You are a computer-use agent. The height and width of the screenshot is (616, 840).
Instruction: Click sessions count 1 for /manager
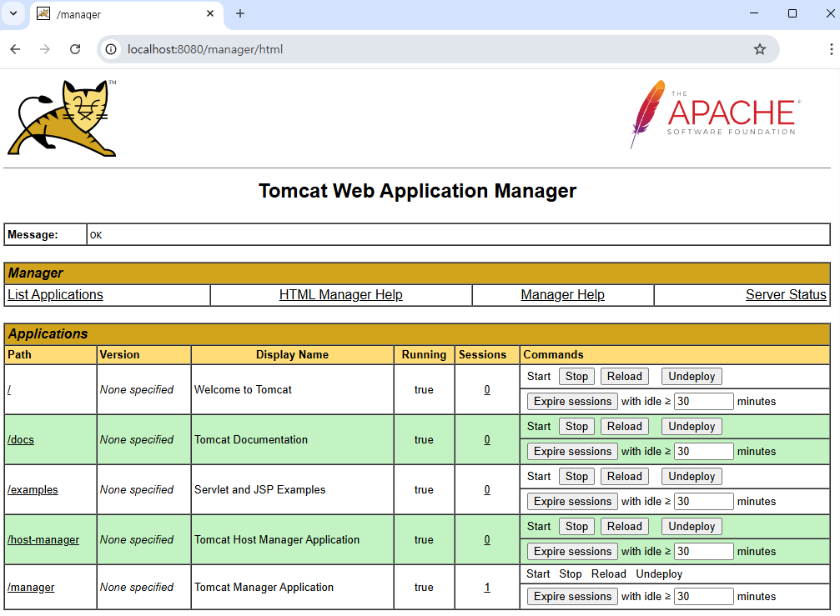point(487,588)
